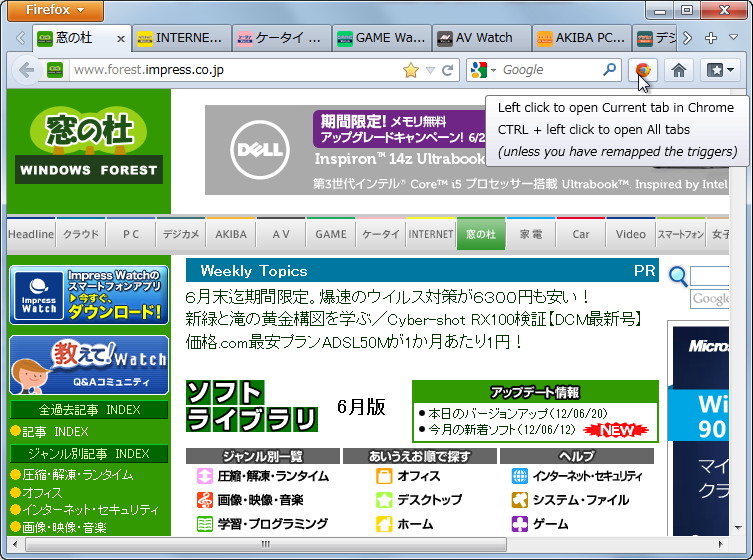Open 本日のバージョンアップ update link

[518, 413]
